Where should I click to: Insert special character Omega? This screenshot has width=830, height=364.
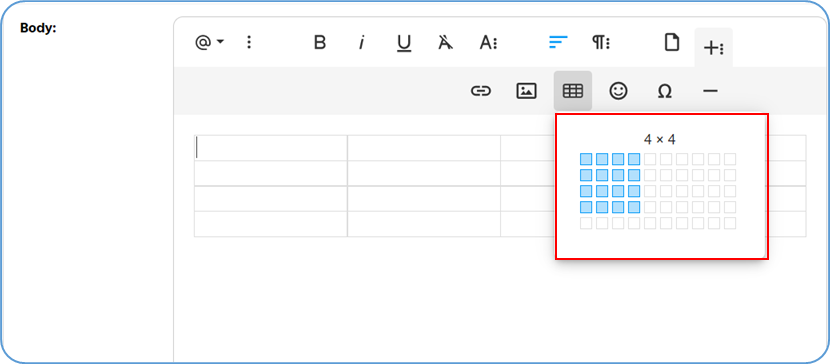pyautogui.click(x=664, y=91)
